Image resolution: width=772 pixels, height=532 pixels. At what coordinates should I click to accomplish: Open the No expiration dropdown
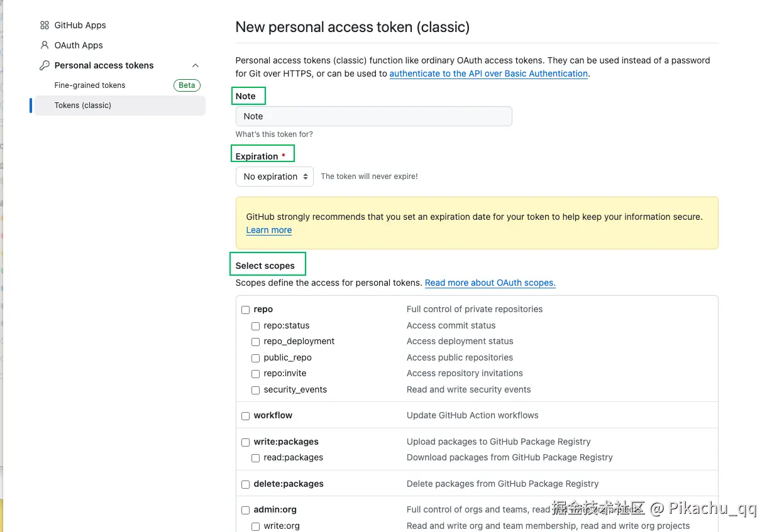click(x=275, y=176)
